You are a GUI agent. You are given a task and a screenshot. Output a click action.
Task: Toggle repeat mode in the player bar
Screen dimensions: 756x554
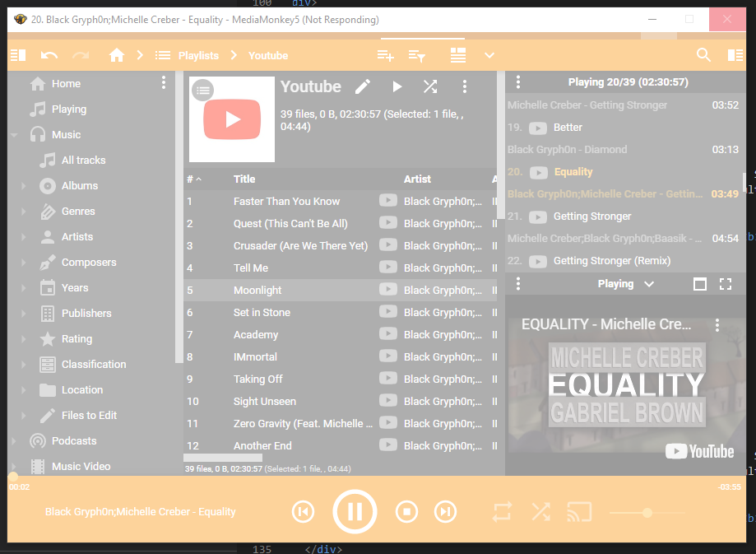[502, 512]
